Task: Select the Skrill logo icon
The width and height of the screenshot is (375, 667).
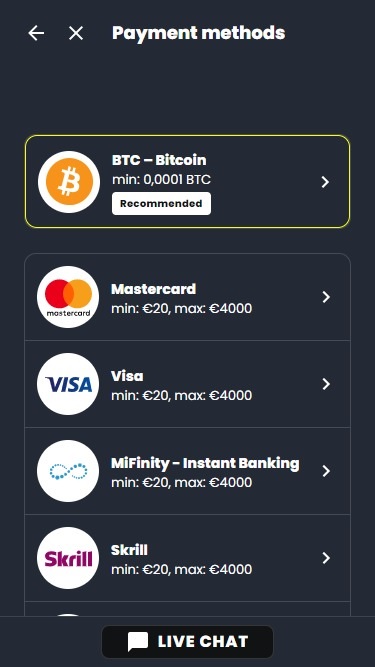Action: (68, 558)
